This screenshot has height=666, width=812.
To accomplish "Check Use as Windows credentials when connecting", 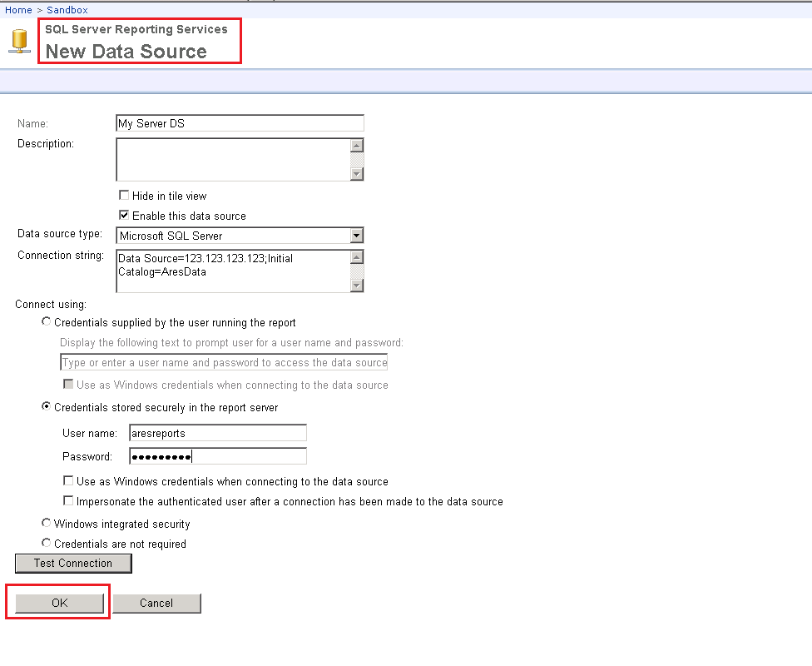I will pyautogui.click(x=67, y=480).
